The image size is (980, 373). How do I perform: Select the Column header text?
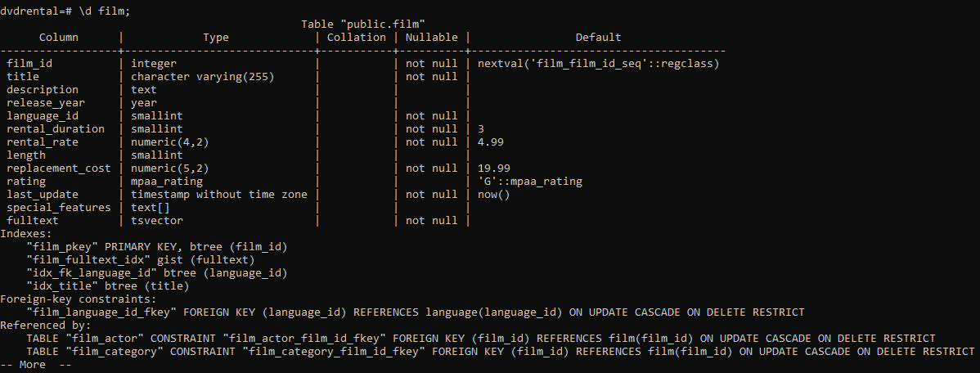pyautogui.click(x=59, y=38)
